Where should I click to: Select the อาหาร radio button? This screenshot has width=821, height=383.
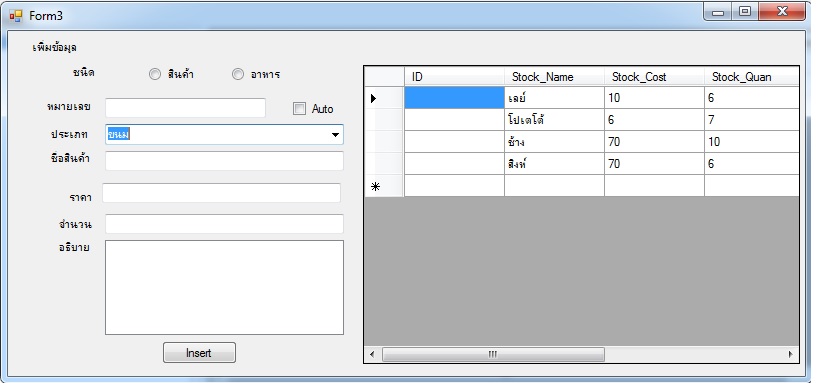click(x=238, y=74)
